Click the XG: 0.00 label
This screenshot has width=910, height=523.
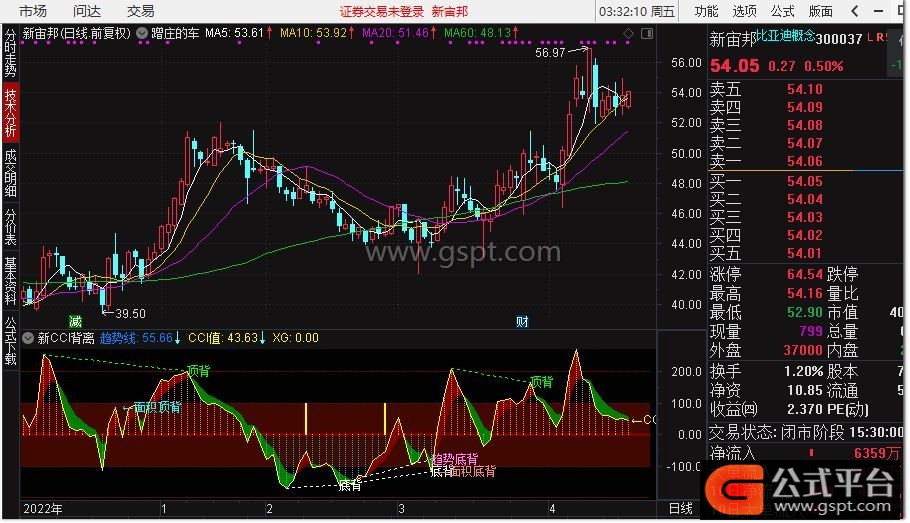pos(295,338)
